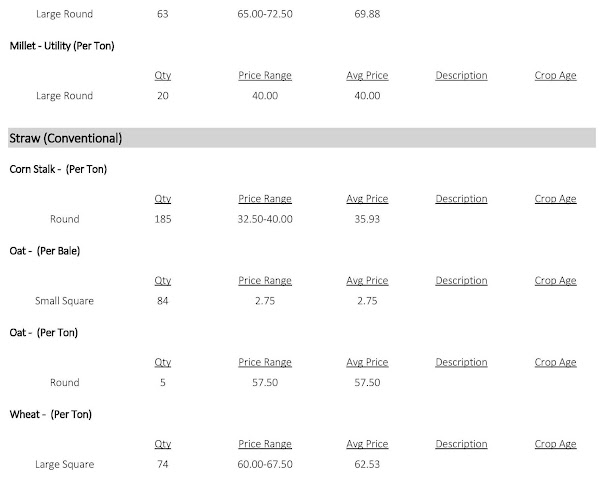The image size is (606, 486).
Task: Click the 62.53 average price value
Action: [x=367, y=464]
